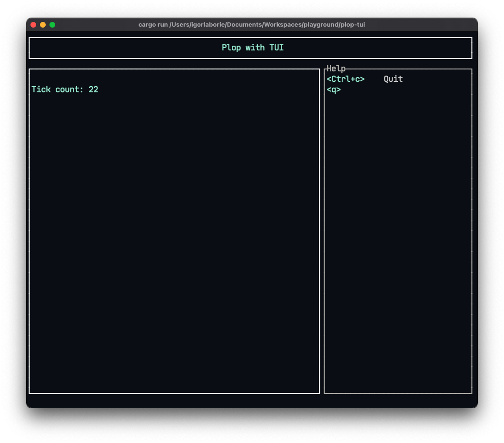Click the terminal window title 'cargo run' text
Image resolution: width=504 pixels, height=443 pixels.
point(153,25)
